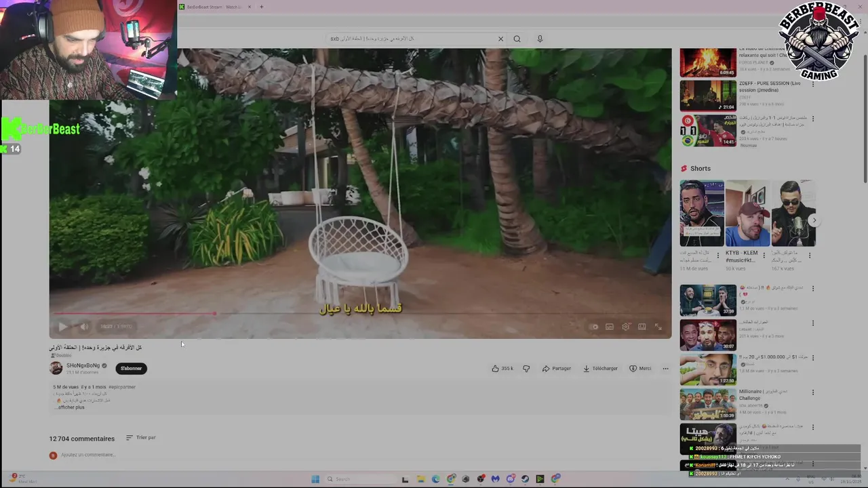The height and width of the screenshot is (488, 868).
Task: Focus the Ajoutez un commentaire field
Action: click(x=88, y=455)
